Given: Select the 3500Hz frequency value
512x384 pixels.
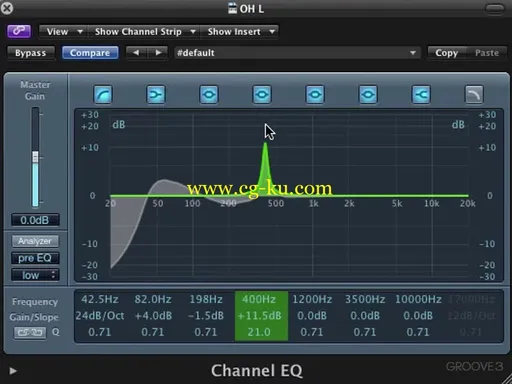Looking at the screenshot, I should (365, 299).
